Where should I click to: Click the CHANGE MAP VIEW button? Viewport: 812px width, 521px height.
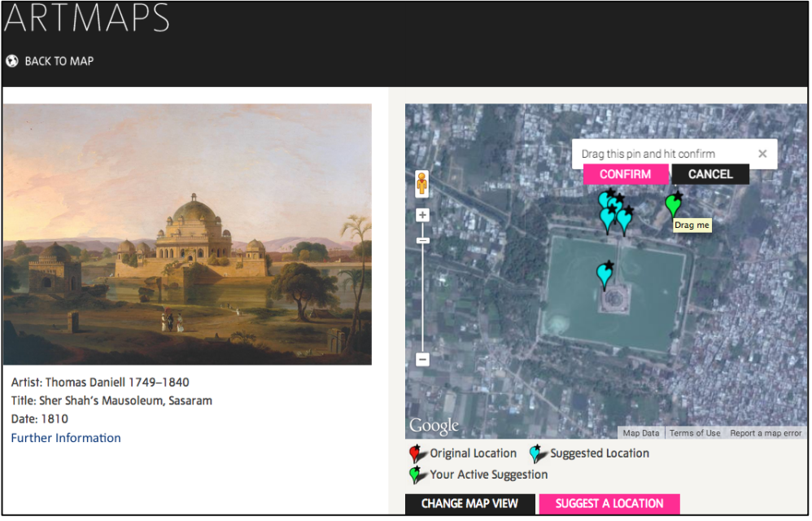tap(469, 503)
